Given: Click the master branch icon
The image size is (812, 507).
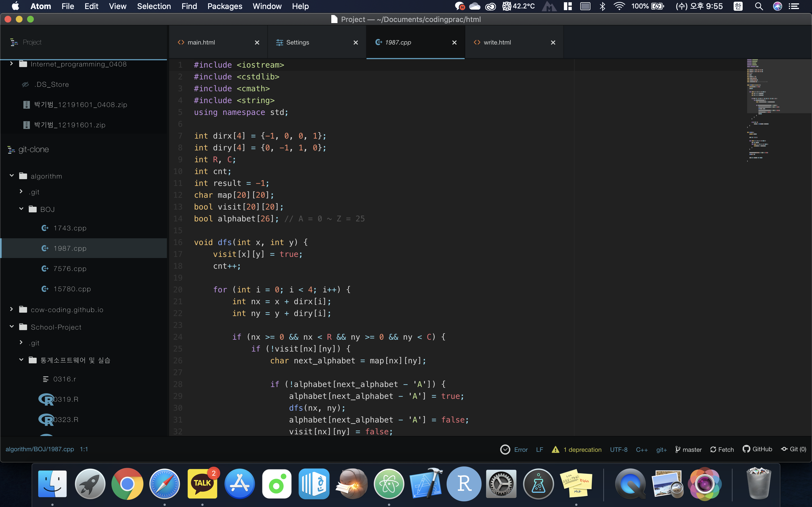Looking at the screenshot, I should click(x=678, y=449).
